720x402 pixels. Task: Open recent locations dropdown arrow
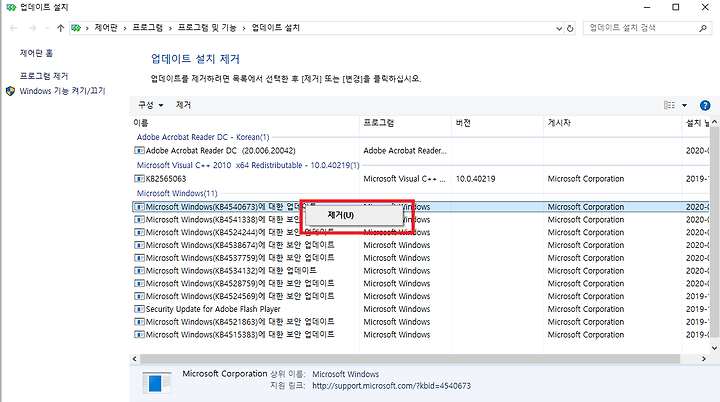tap(47, 28)
